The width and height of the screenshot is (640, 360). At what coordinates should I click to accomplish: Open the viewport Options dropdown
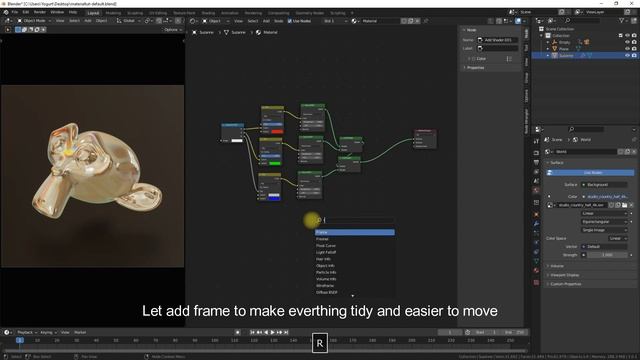point(172,29)
